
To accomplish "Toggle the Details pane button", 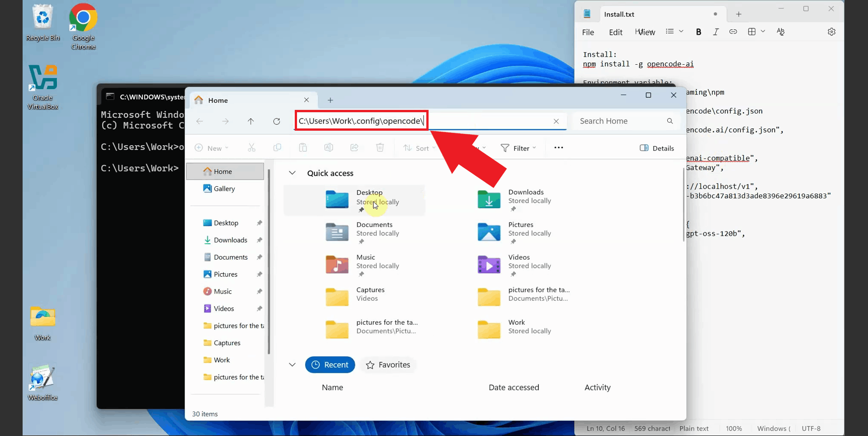I will [657, 148].
